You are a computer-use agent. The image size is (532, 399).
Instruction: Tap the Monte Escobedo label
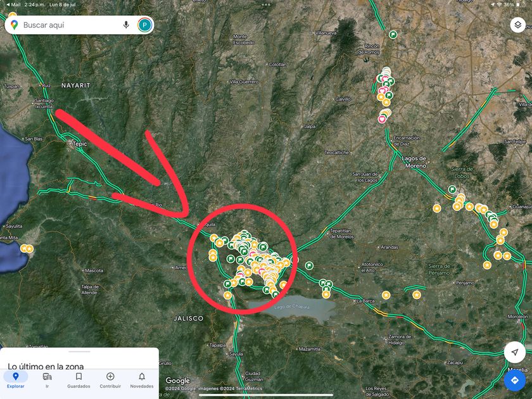(x=244, y=39)
